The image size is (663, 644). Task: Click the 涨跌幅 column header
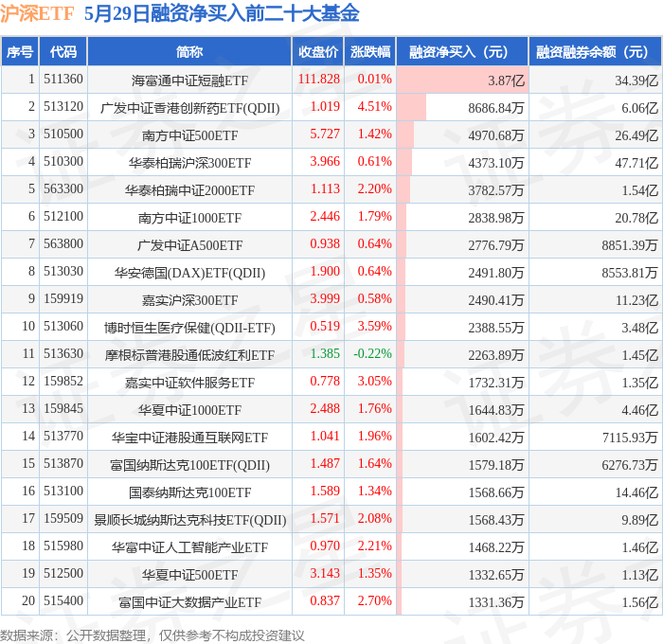click(x=370, y=51)
